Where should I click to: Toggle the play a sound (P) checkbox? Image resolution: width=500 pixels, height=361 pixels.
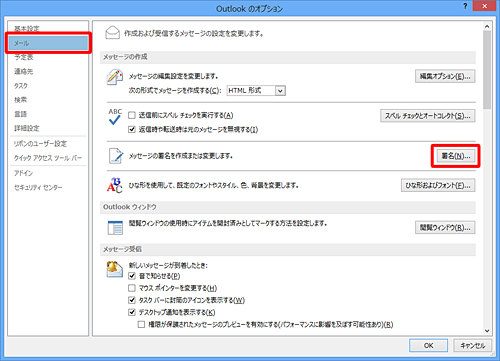[132, 276]
